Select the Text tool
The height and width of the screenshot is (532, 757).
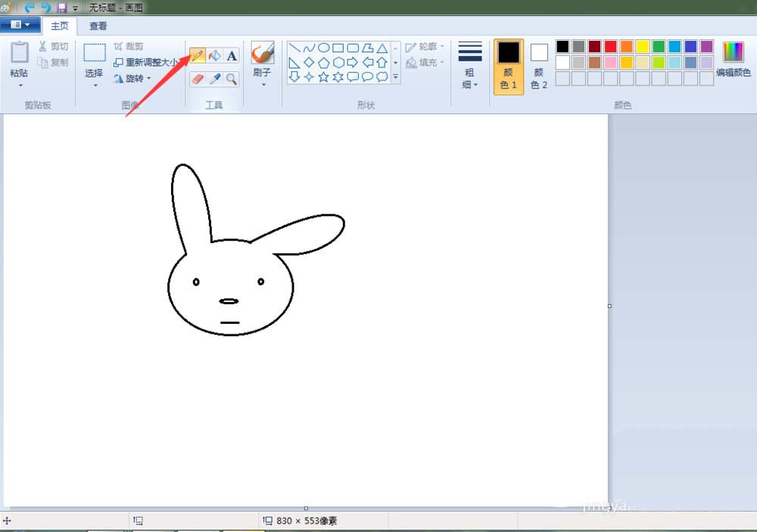232,55
